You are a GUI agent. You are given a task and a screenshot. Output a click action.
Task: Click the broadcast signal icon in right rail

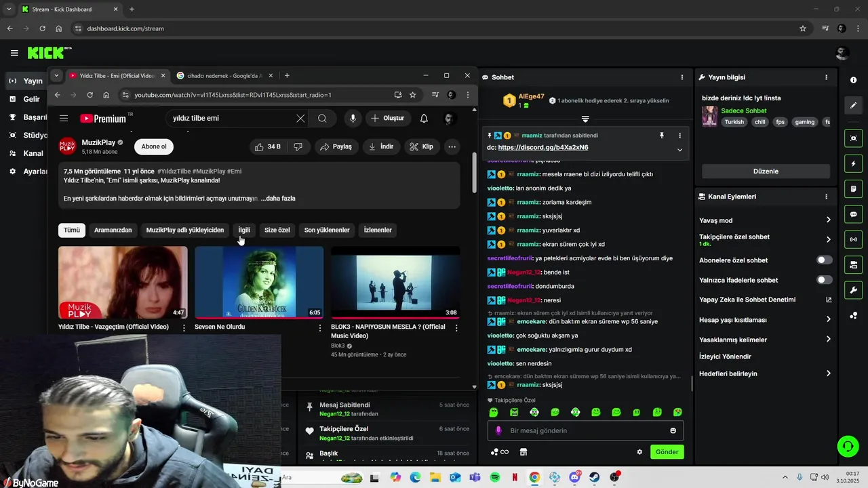point(853,239)
